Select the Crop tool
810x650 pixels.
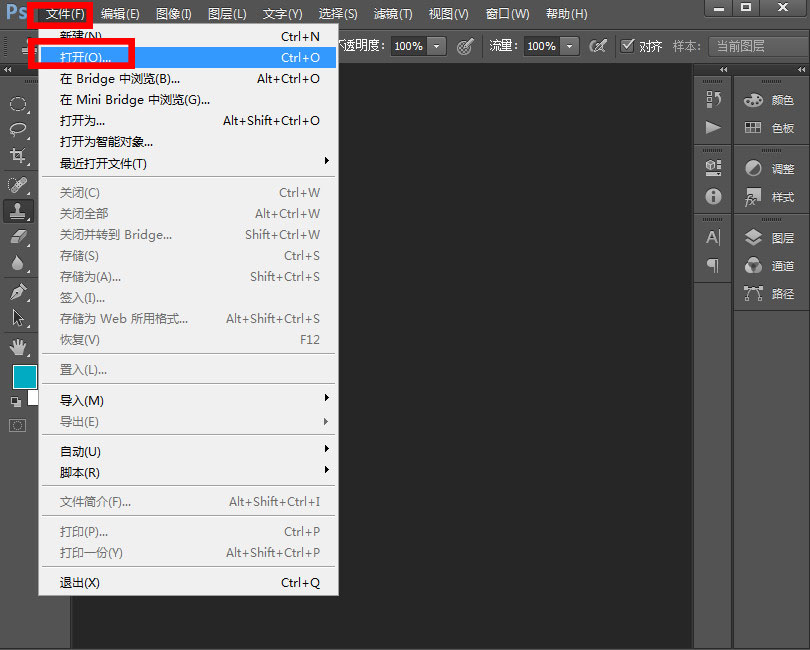pyautogui.click(x=18, y=155)
